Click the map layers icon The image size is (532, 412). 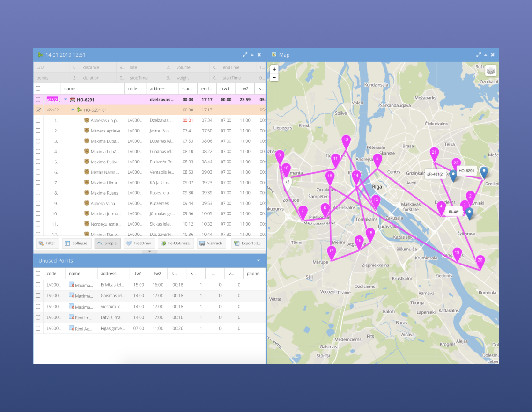[490, 71]
